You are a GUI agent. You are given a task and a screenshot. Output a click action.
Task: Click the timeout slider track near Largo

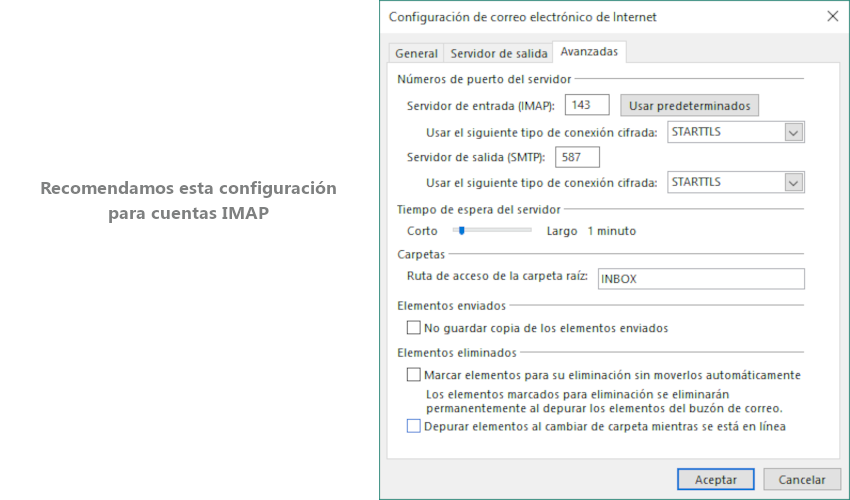(524, 230)
